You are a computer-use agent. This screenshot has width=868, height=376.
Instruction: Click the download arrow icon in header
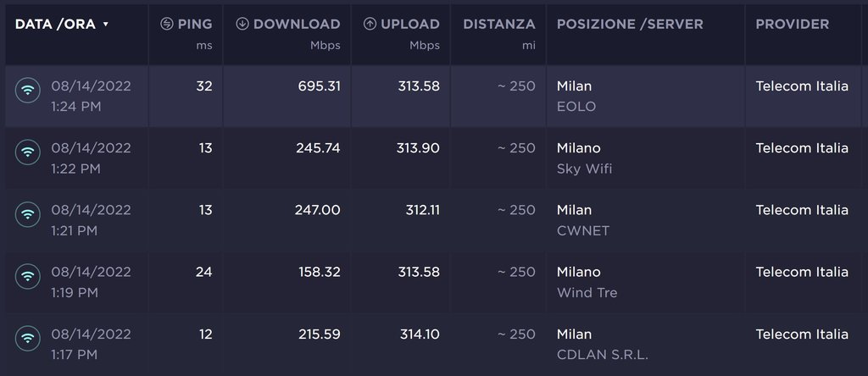(242, 25)
